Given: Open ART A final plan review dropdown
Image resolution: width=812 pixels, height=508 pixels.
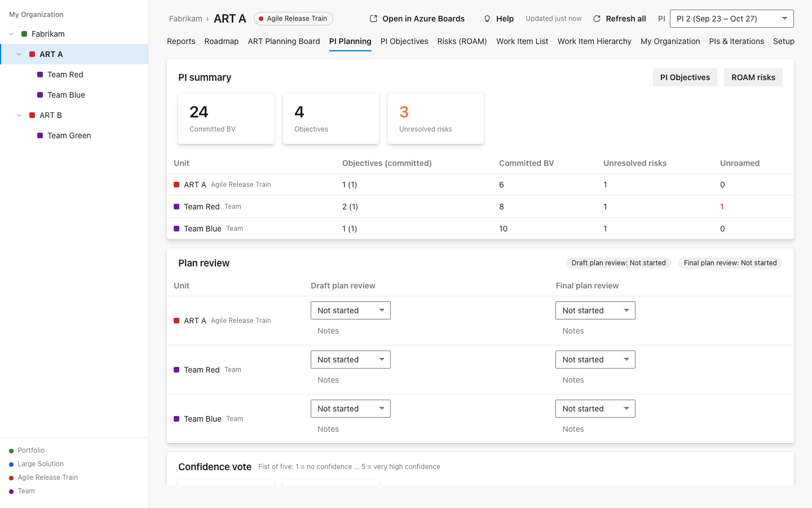Looking at the screenshot, I should [595, 310].
